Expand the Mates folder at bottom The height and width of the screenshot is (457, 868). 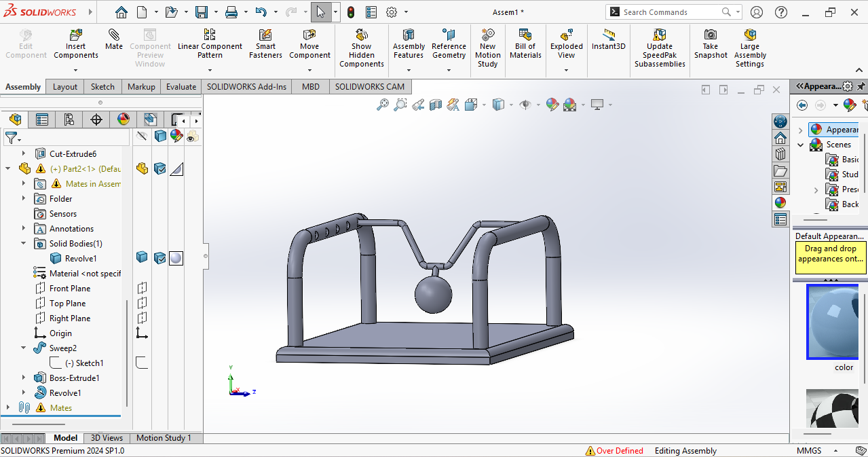click(x=8, y=407)
